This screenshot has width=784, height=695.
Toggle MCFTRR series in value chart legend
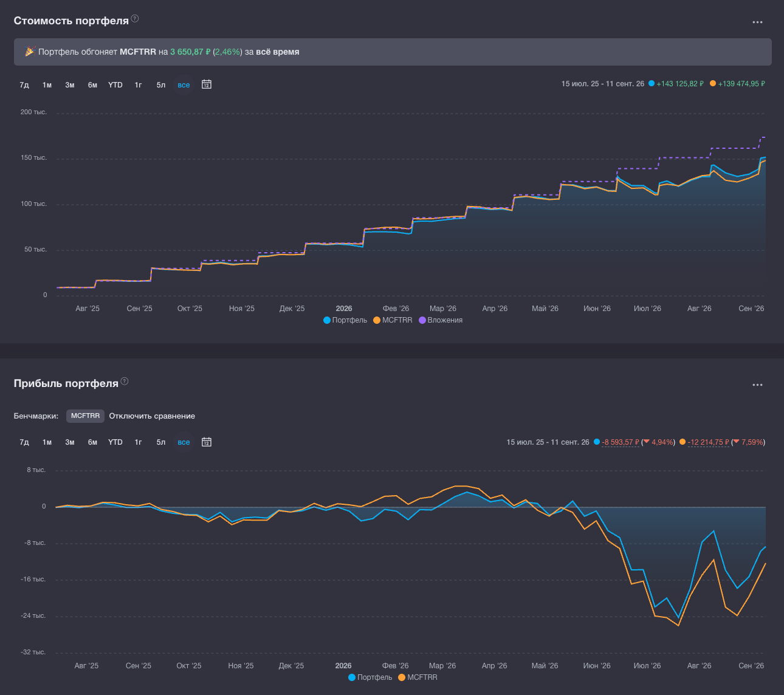click(x=393, y=320)
